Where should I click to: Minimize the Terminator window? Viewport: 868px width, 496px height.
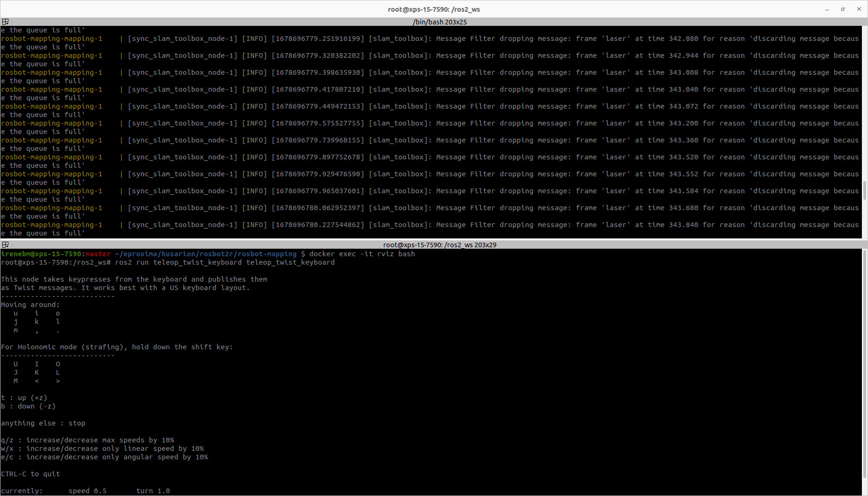827,9
